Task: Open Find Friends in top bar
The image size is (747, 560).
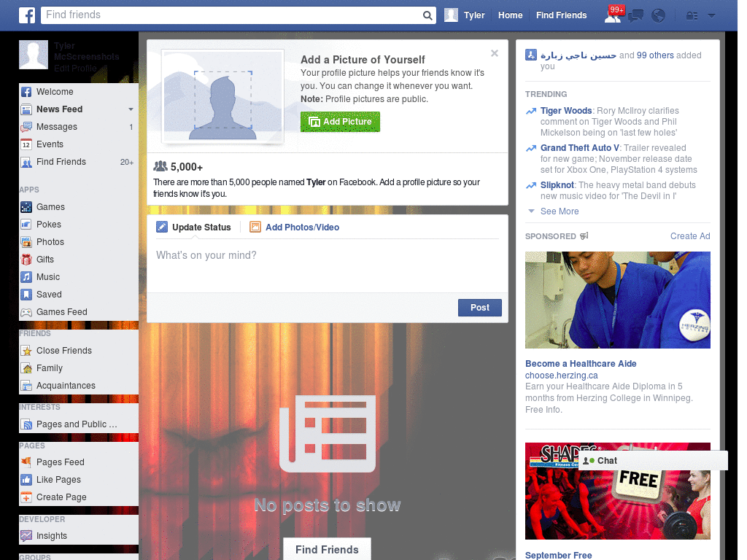Action: click(x=561, y=15)
